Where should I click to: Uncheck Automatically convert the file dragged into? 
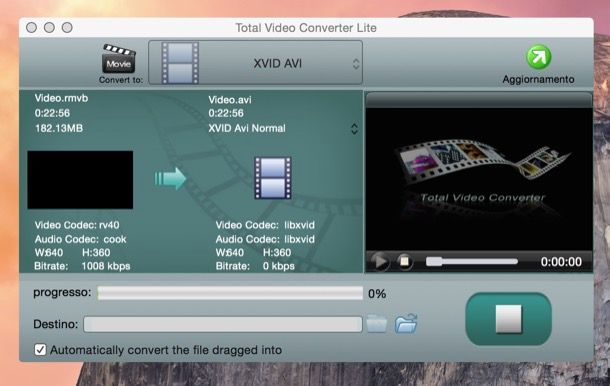(x=40, y=350)
